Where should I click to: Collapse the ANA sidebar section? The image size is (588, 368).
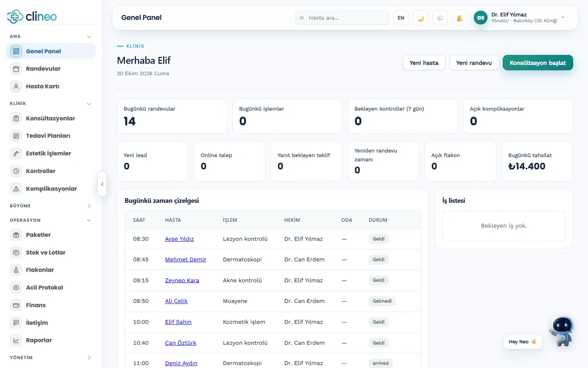(89, 37)
